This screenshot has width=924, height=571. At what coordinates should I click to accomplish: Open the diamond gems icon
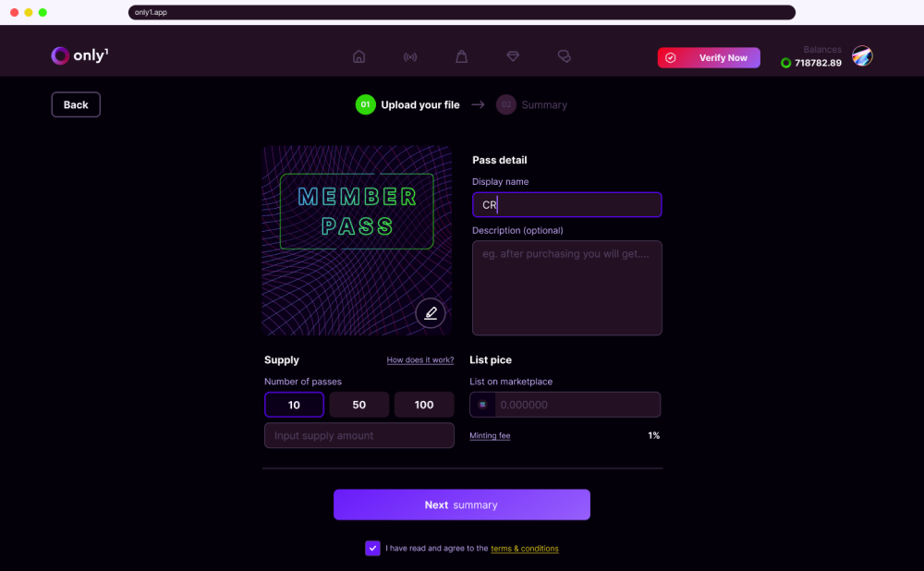pyautogui.click(x=513, y=56)
